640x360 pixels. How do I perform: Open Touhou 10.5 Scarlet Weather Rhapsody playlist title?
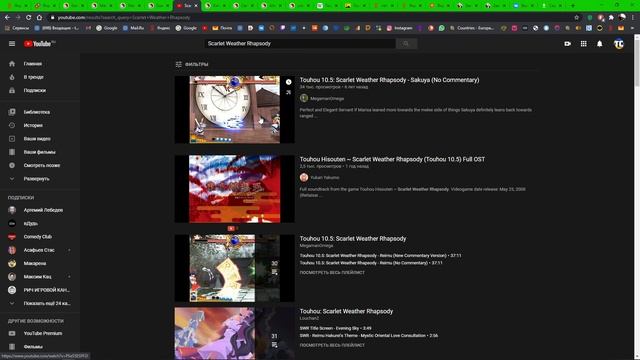tap(353, 238)
